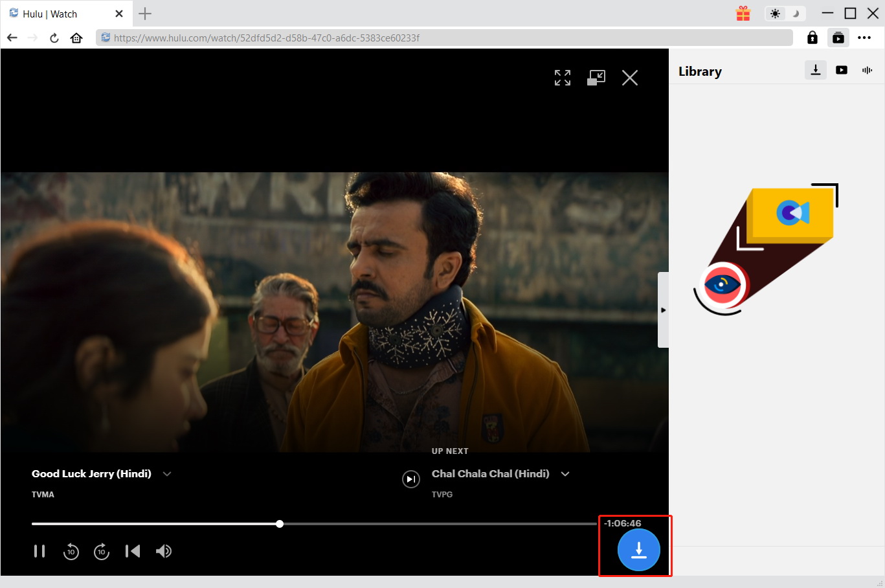885x588 pixels.
Task: Collapse the Library side panel
Action: pos(663,310)
